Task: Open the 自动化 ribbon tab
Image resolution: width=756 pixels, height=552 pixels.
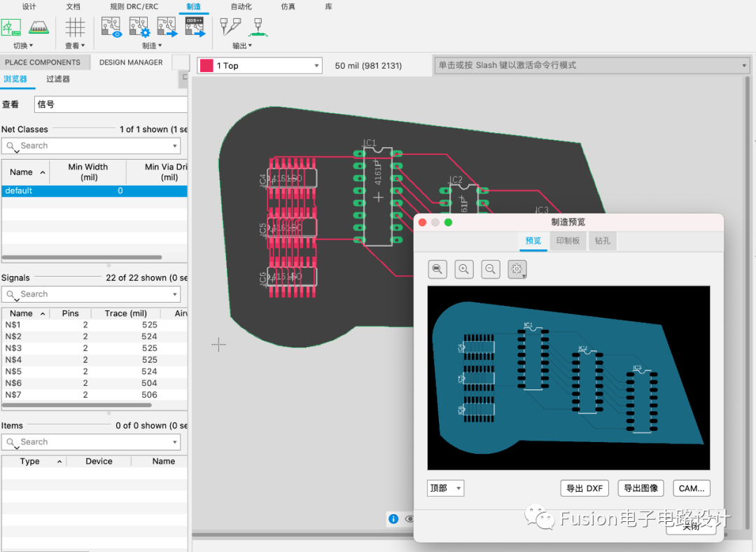Action: coord(241,7)
